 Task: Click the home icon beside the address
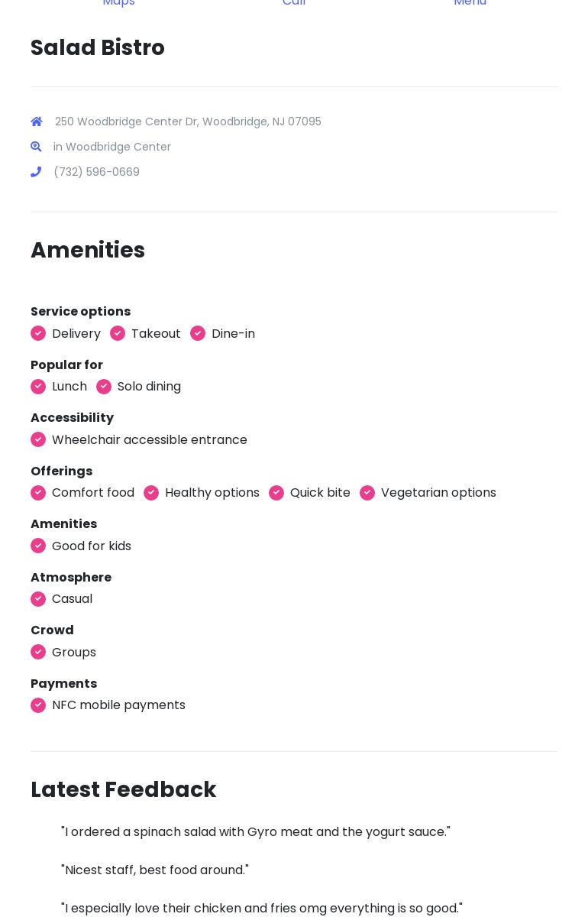(x=37, y=122)
